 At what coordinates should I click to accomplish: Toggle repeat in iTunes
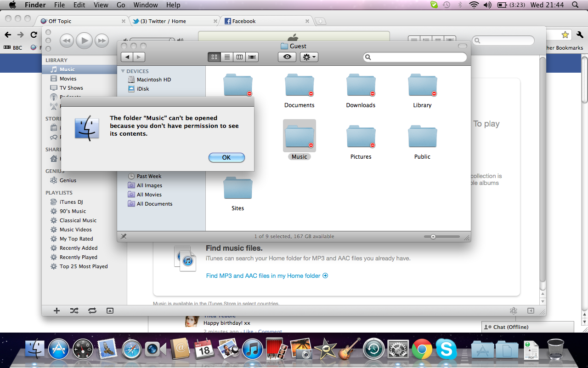tap(92, 310)
